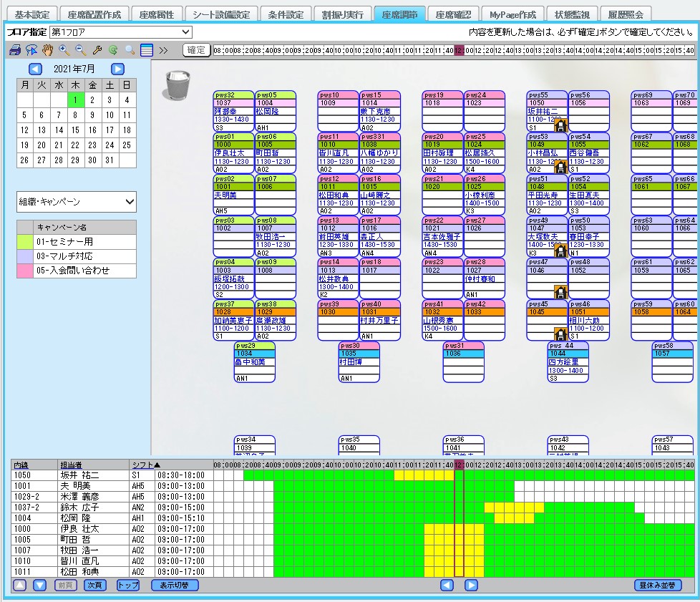Click the 表示切替 display switch button
Viewport: 700px width, 602px height.
175,585
